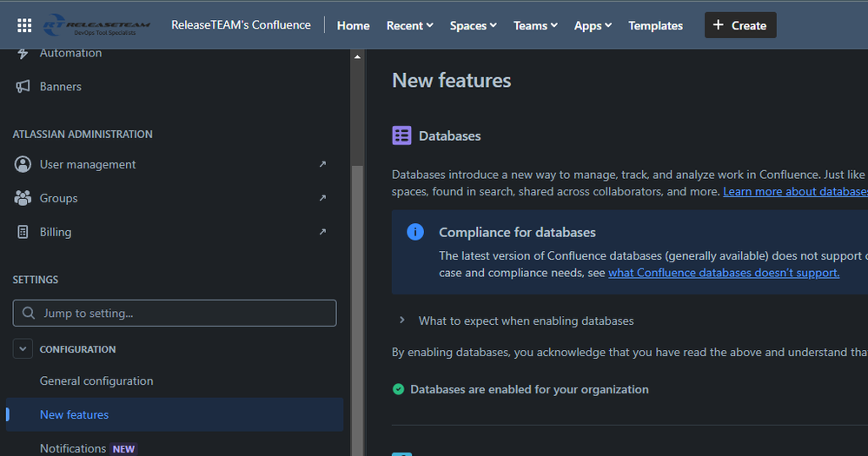Click the Jump to setting search field
The image size is (868, 456).
click(x=175, y=313)
